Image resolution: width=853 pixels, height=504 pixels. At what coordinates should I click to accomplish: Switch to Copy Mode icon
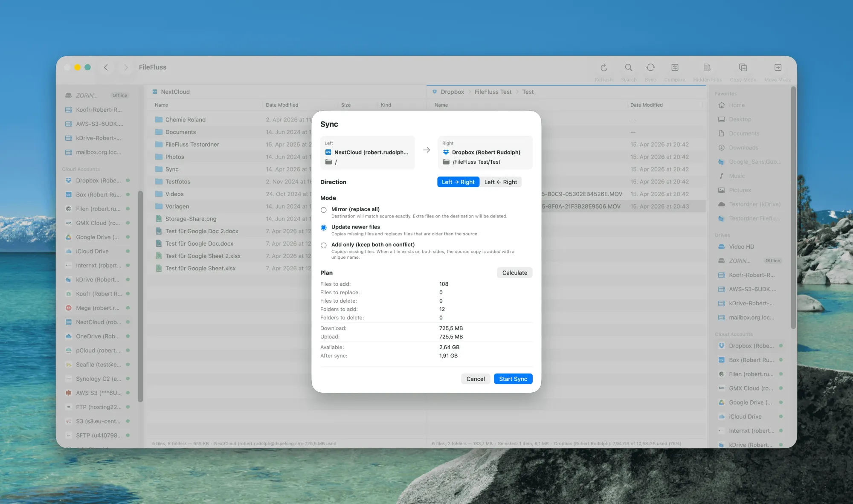pos(743,68)
